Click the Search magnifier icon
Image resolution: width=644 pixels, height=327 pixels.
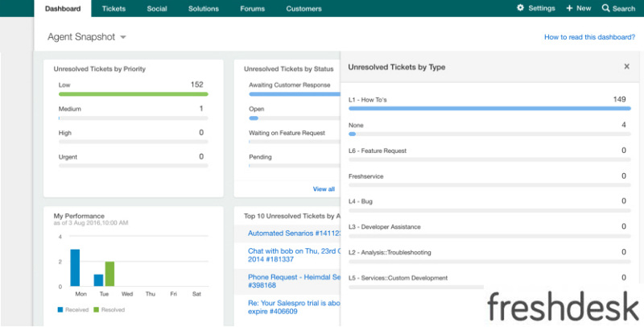605,8
